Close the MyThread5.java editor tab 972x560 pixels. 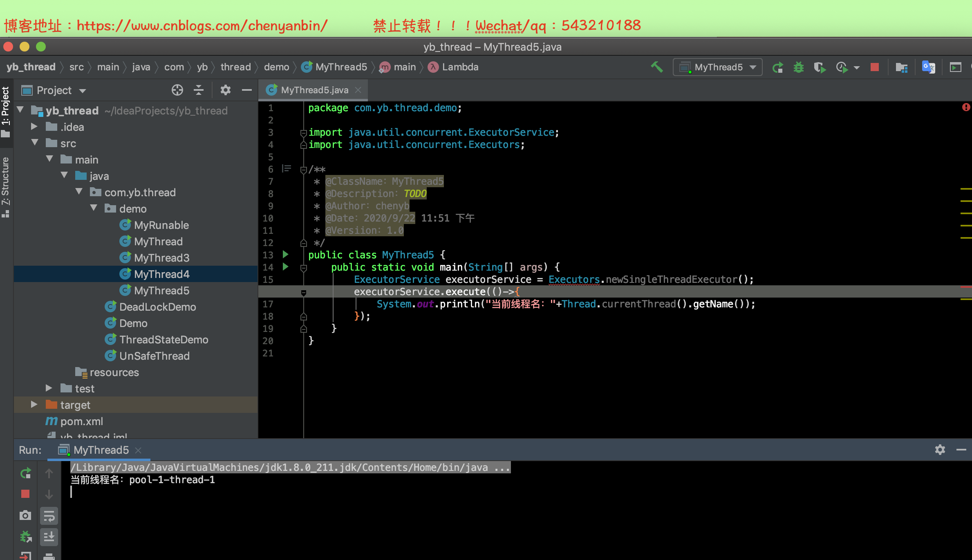click(x=358, y=90)
